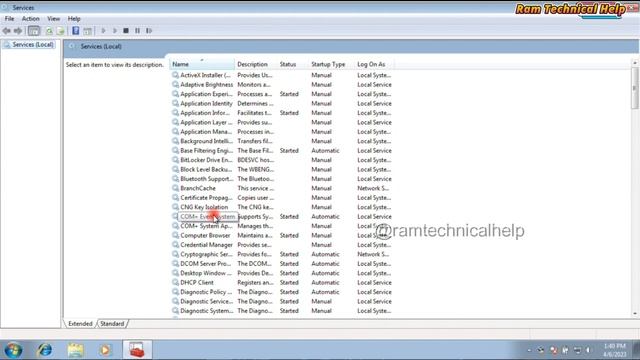Click the Stop Service square icon

tap(126, 31)
